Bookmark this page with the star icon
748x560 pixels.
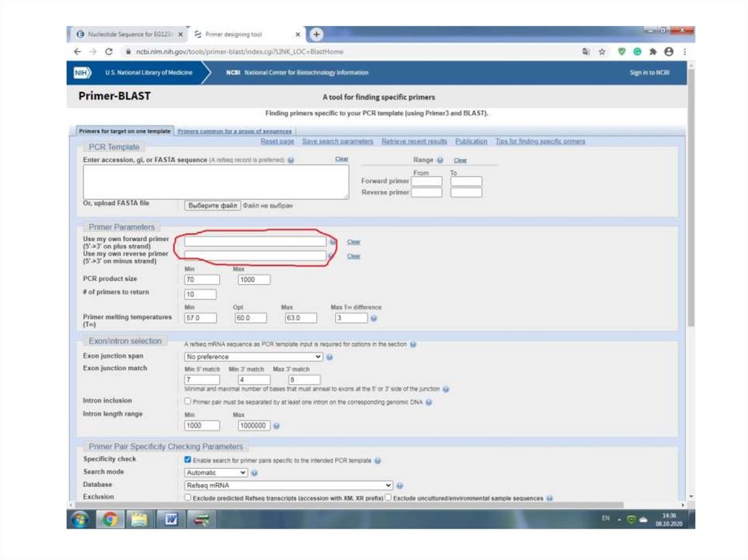pos(602,52)
